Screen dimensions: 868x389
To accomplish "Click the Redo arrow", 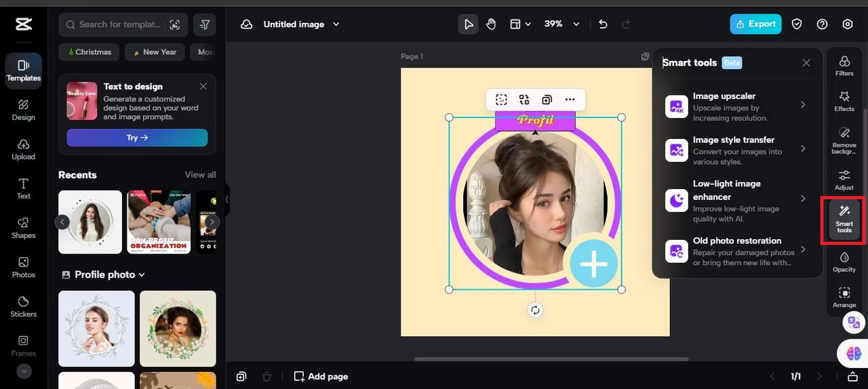I will tap(626, 24).
